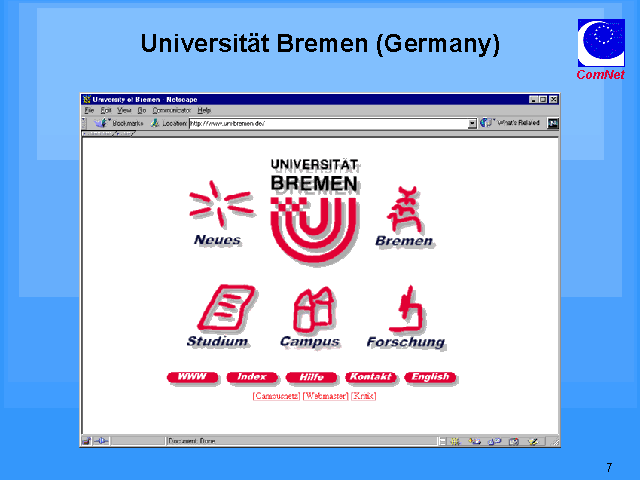The height and width of the screenshot is (480, 640).
Task: Open the Forschung microscope icon
Action: click(x=407, y=308)
